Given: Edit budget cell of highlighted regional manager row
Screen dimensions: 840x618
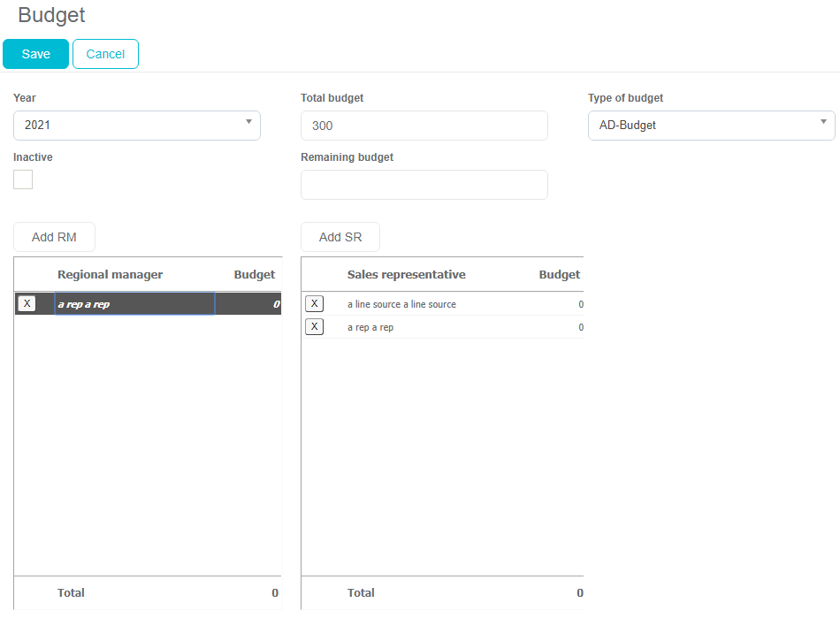Looking at the screenshot, I should pos(249,304).
